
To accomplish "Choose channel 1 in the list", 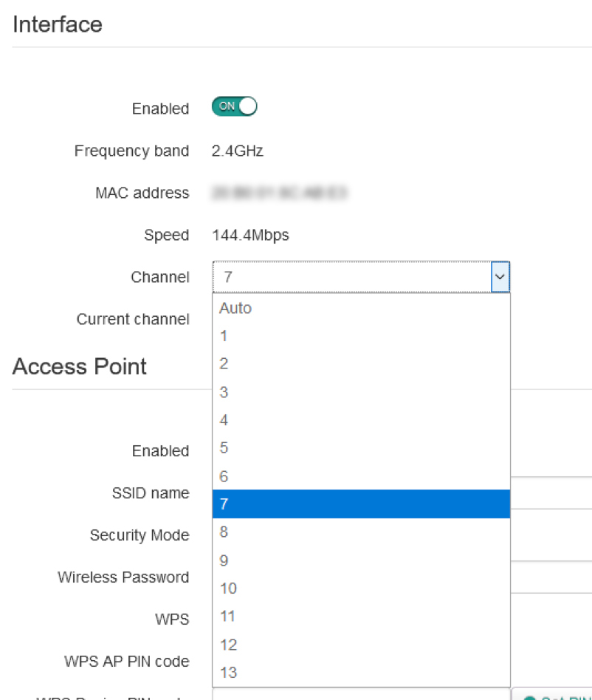I will pyautogui.click(x=361, y=336).
